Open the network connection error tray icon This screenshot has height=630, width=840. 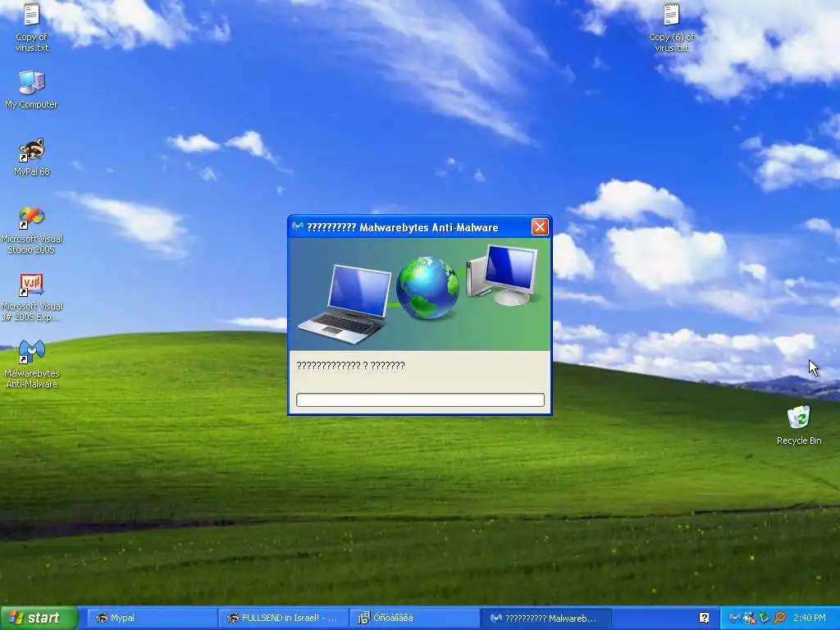750,618
